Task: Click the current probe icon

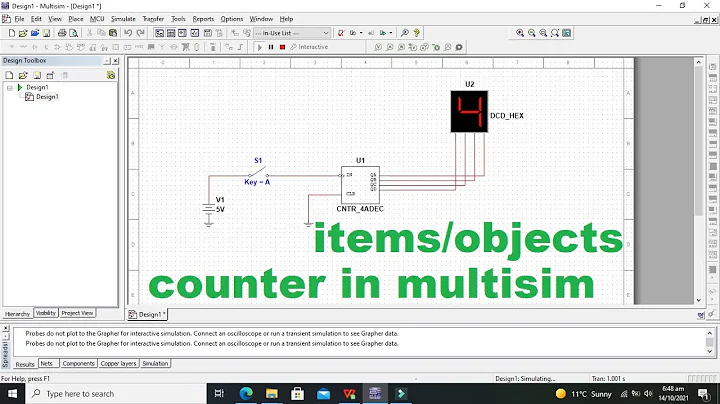Action: point(389,47)
